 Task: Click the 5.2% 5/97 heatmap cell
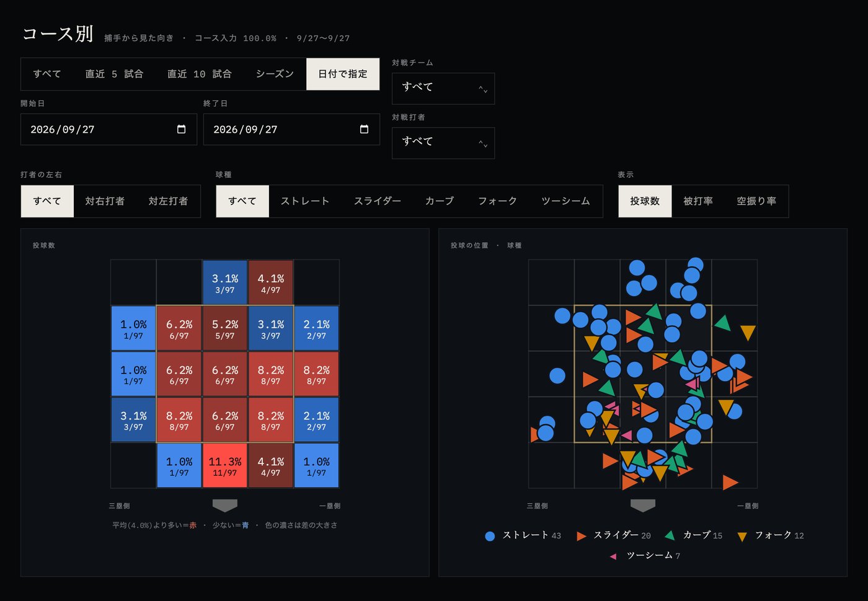point(225,328)
